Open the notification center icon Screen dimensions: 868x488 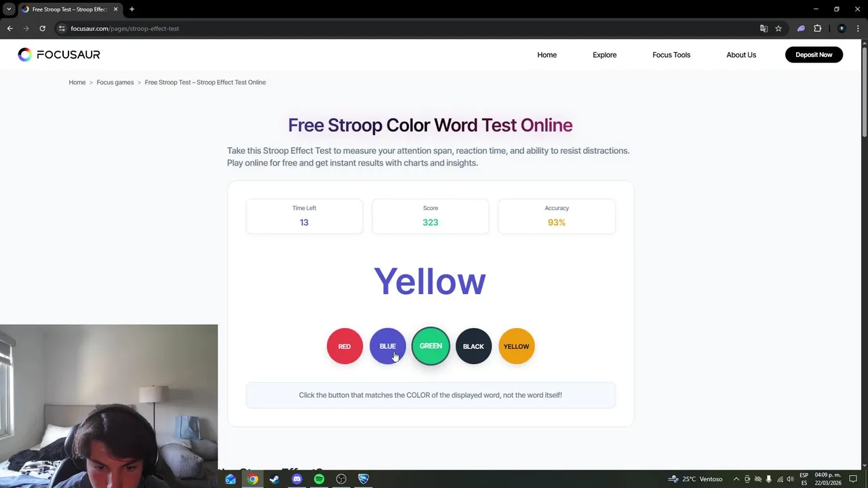[853, 479]
